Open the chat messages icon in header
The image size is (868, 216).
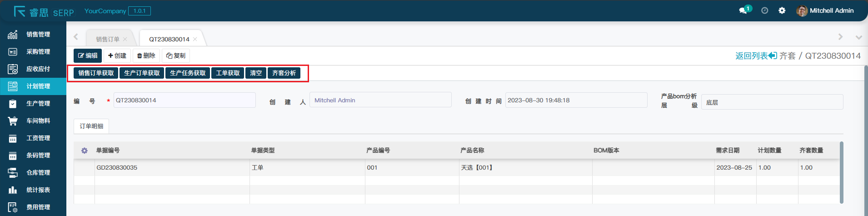743,10
